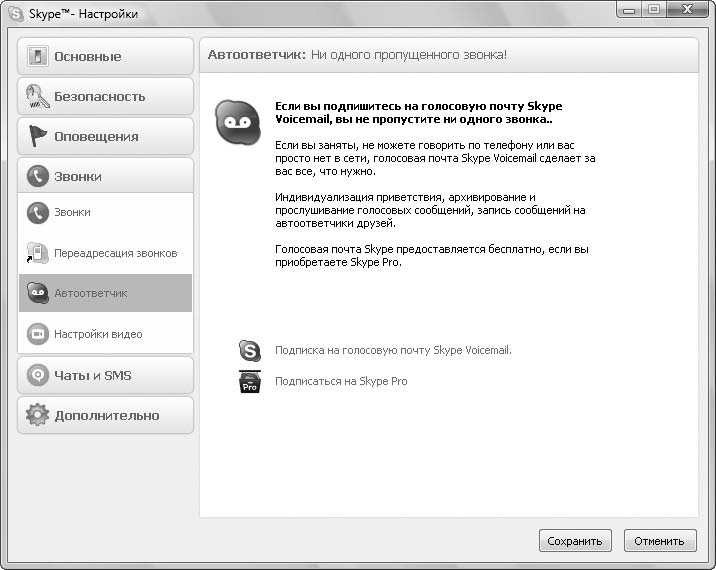716x570 pixels.
Task: Click the Сохранить button
Action: (575, 541)
